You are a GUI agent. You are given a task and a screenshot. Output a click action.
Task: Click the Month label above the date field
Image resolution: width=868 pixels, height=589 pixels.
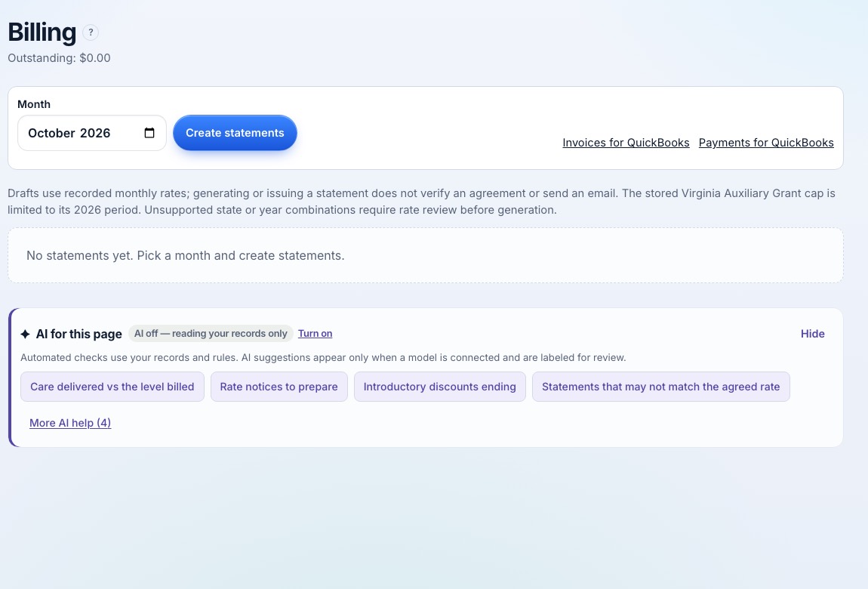tap(34, 104)
